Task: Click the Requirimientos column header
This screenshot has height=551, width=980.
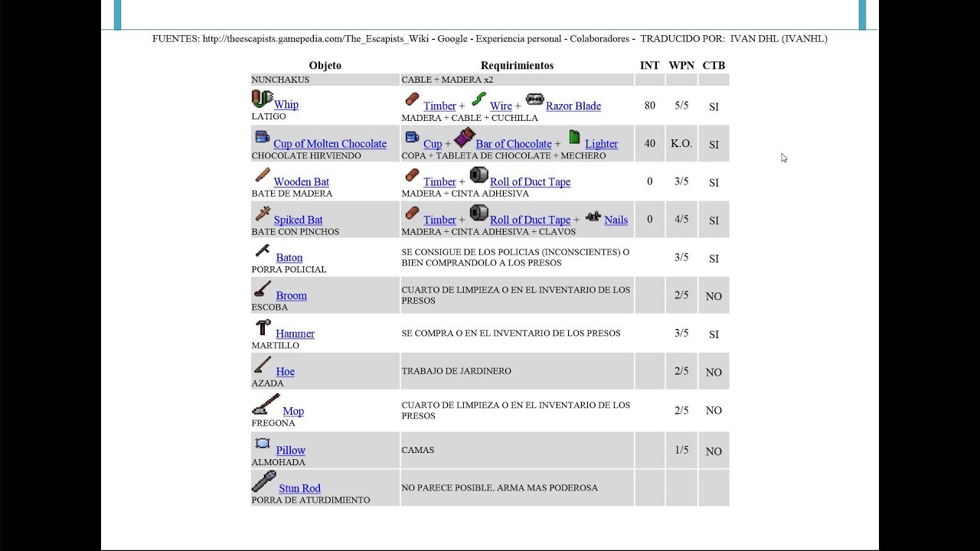Action: (517, 66)
